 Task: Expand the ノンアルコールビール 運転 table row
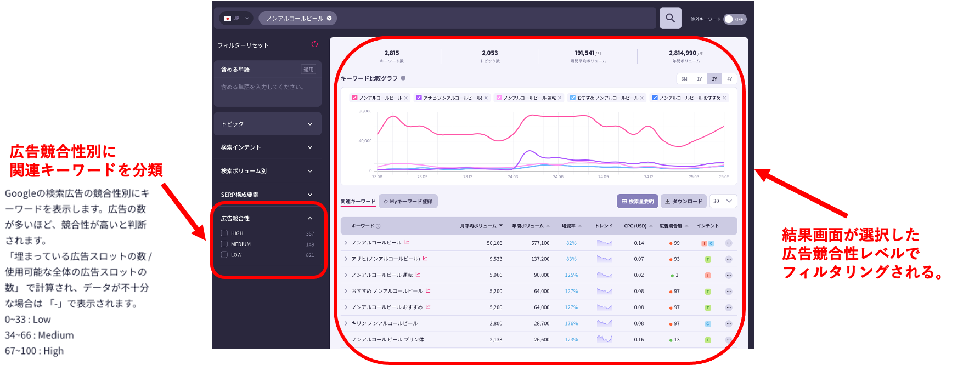(346, 275)
